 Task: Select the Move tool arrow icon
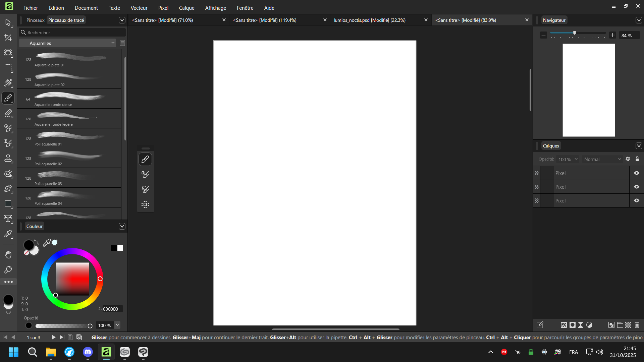pos(8,22)
